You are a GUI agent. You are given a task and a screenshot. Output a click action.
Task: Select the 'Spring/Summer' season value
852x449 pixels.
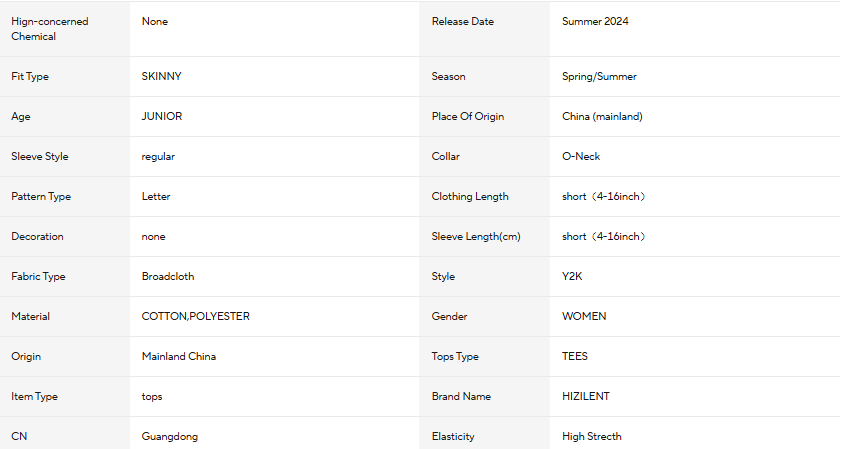tap(599, 77)
